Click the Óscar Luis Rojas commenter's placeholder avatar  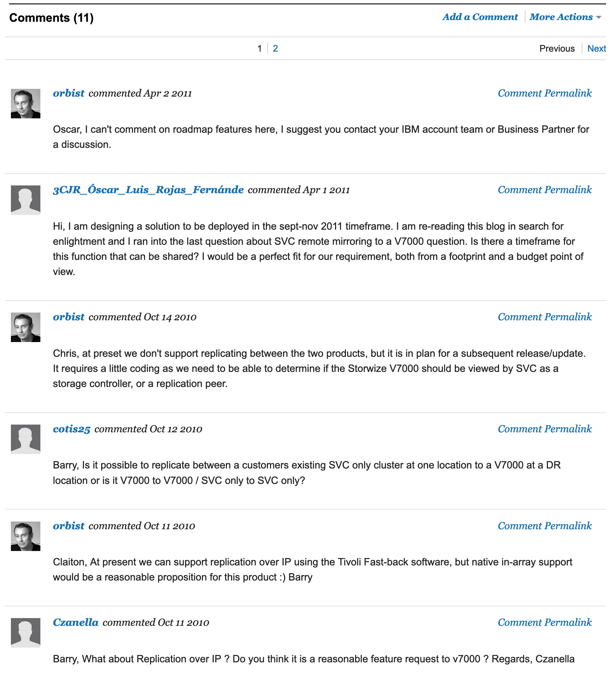tap(26, 200)
